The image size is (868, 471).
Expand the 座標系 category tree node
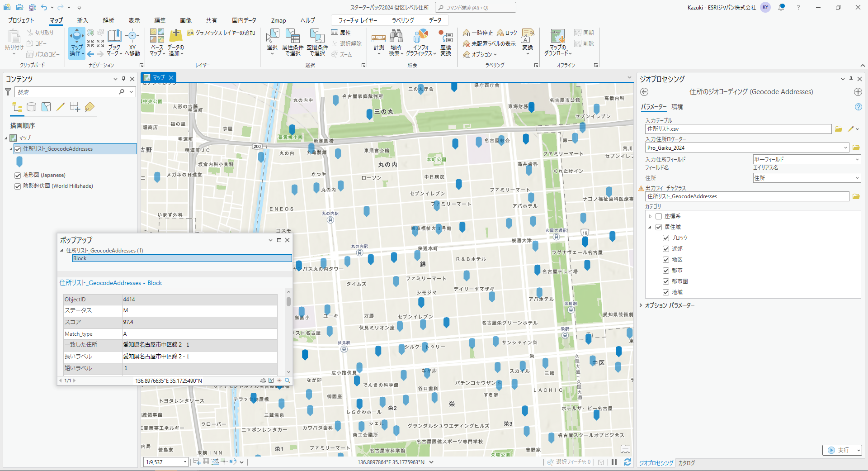650,216
